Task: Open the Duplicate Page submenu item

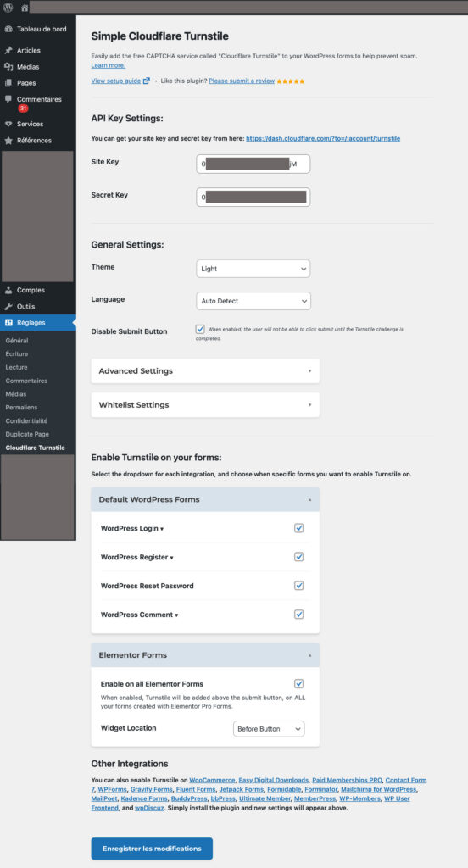Action: point(28,435)
